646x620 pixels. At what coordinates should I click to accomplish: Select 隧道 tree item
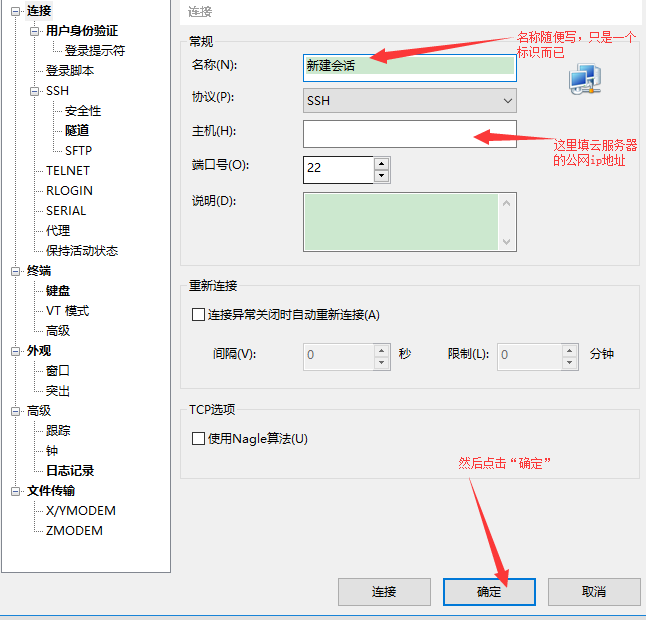pos(77,131)
